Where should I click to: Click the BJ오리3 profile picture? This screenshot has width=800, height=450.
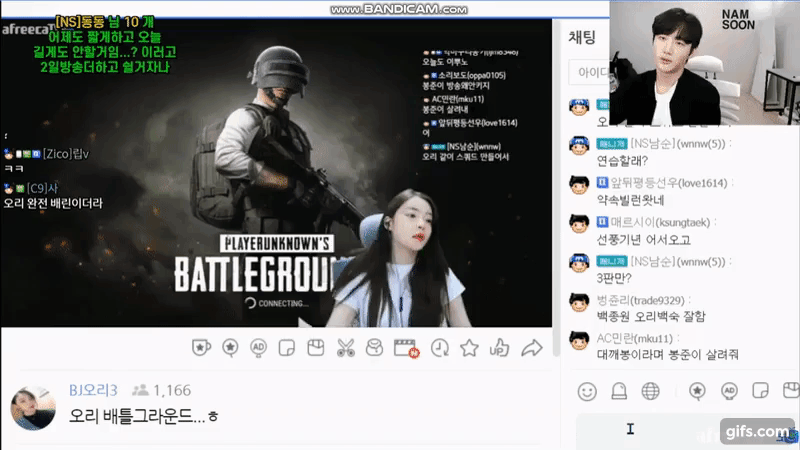[x=33, y=408]
